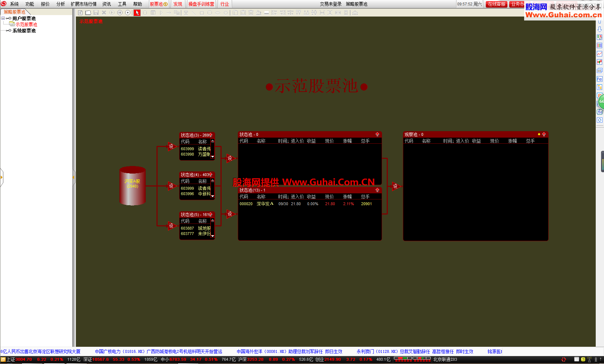Click the 设 node before 观察池

[x=396, y=186]
